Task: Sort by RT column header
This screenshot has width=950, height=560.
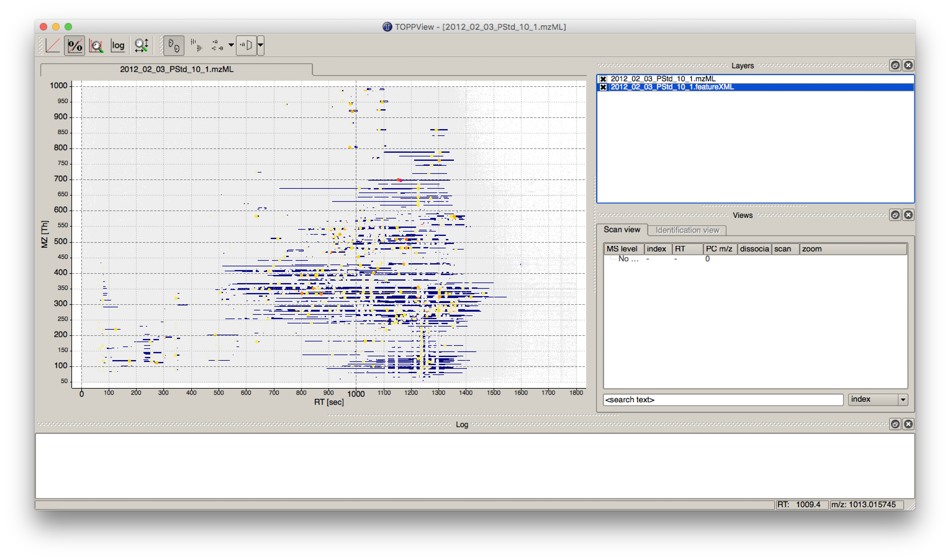Action: [x=688, y=249]
